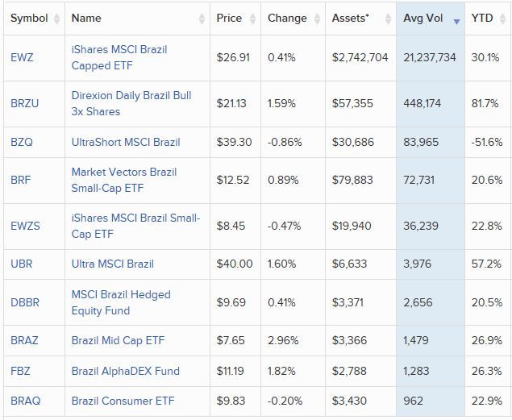This screenshot has height=420, width=512.
Task: Select BRZU price $21.13
Action: 231,103
